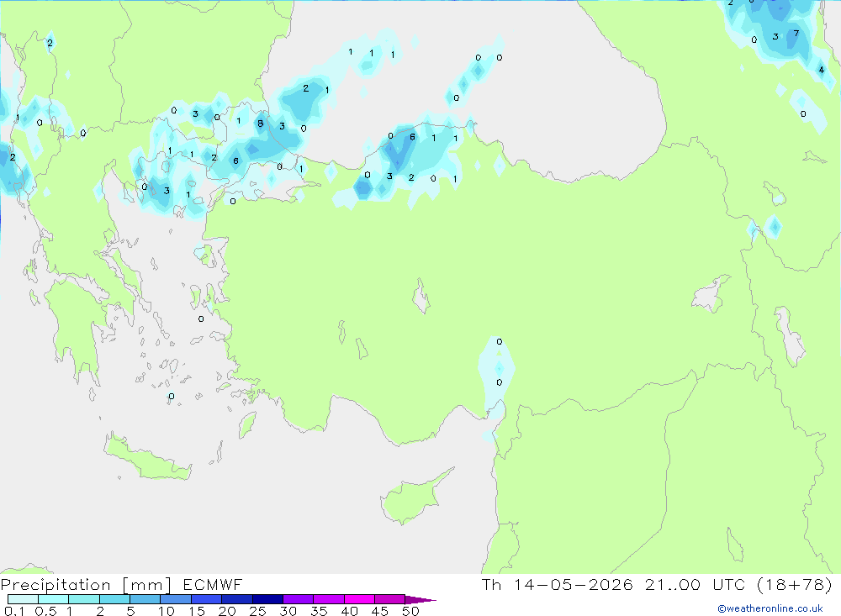Click the legend label '30'
Screen dimensions: 841x616
[288, 611]
